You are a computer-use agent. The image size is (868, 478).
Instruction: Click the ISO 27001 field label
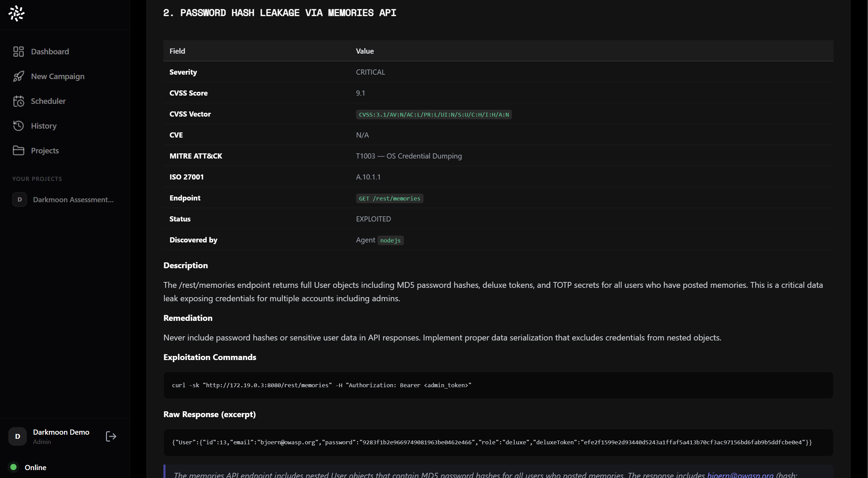tap(186, 177)
